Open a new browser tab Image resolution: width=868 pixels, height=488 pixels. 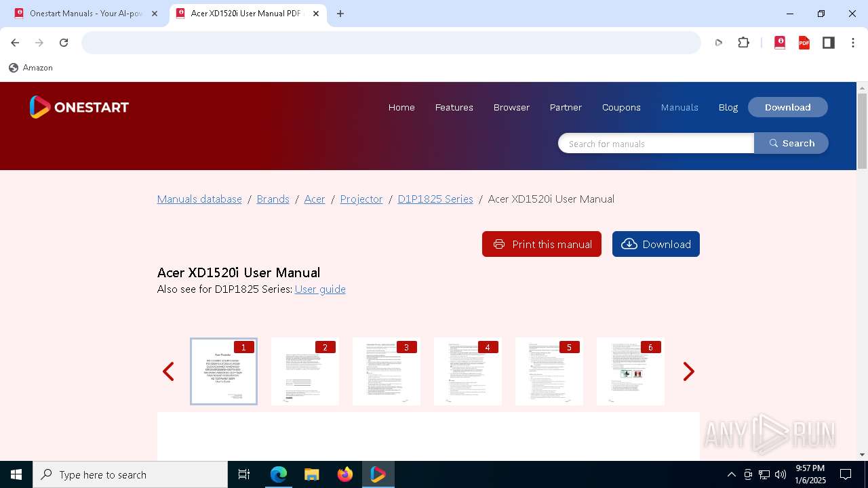pyautogui.click(x=340, y=14)
